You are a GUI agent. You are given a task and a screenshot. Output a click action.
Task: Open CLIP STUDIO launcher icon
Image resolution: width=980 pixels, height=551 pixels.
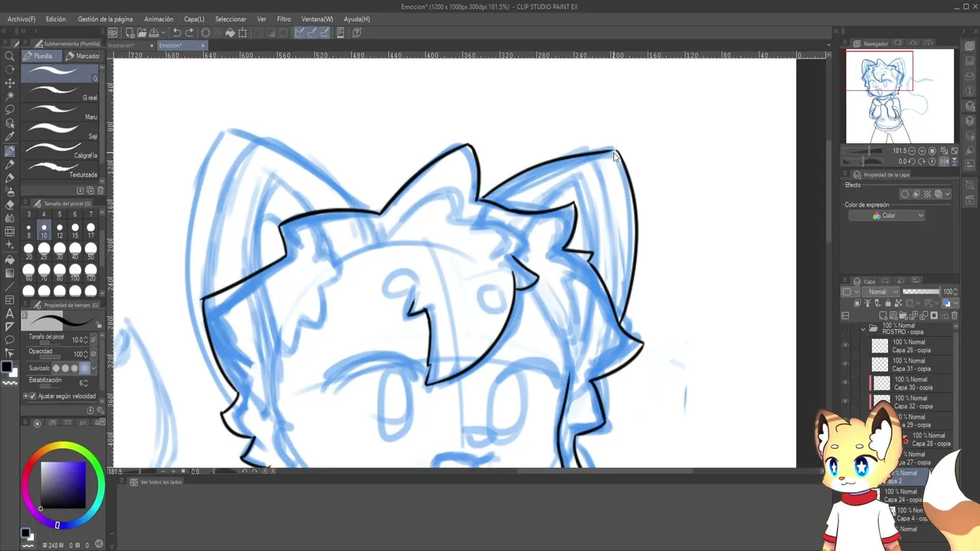click(113, 32)
